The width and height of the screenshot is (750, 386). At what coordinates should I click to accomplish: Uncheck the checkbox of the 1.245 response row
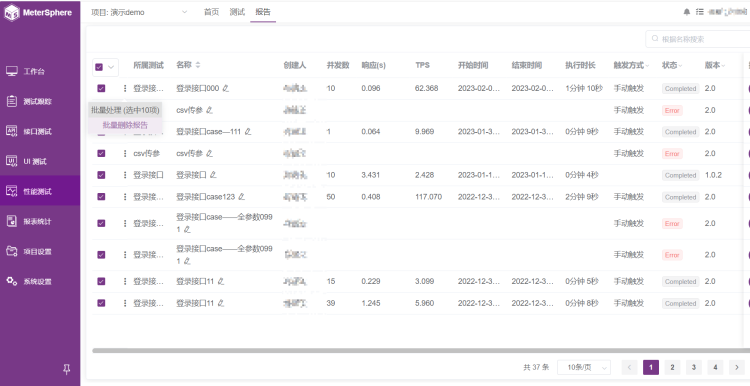101,303
